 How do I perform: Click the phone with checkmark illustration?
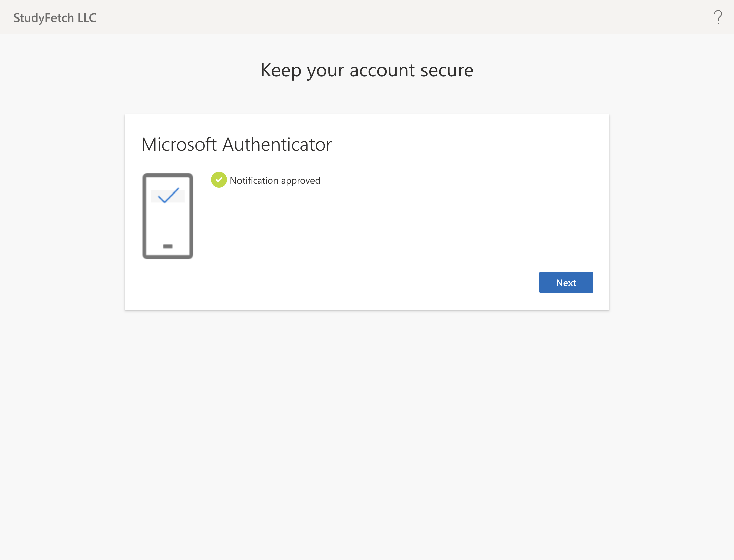click(168, 216)
